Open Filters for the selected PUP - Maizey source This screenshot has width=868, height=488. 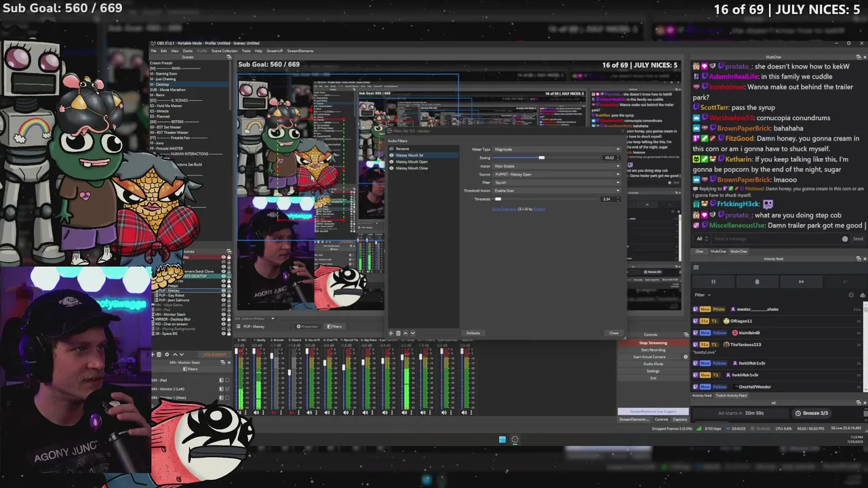(x=333, y=326)
